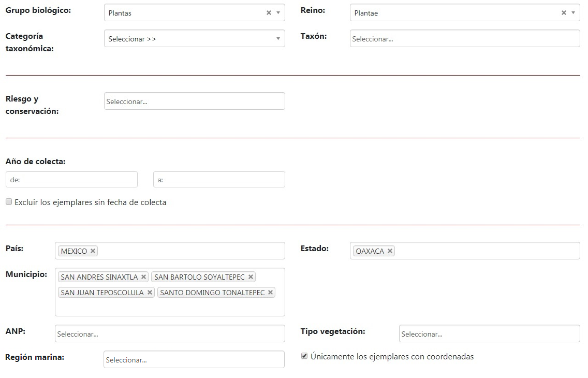This screenshot has height=378, width=588.
Task: Click the Región marina selection field
Action: (x=194, y=360)
